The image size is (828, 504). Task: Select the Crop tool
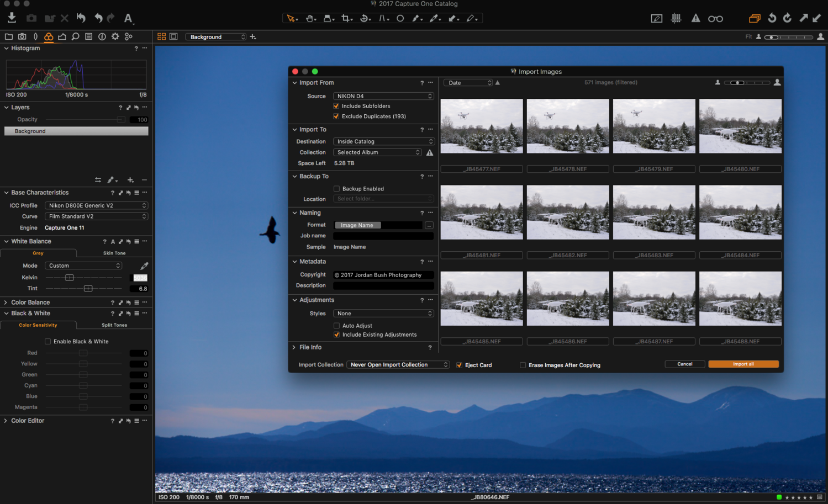(346, 18)
